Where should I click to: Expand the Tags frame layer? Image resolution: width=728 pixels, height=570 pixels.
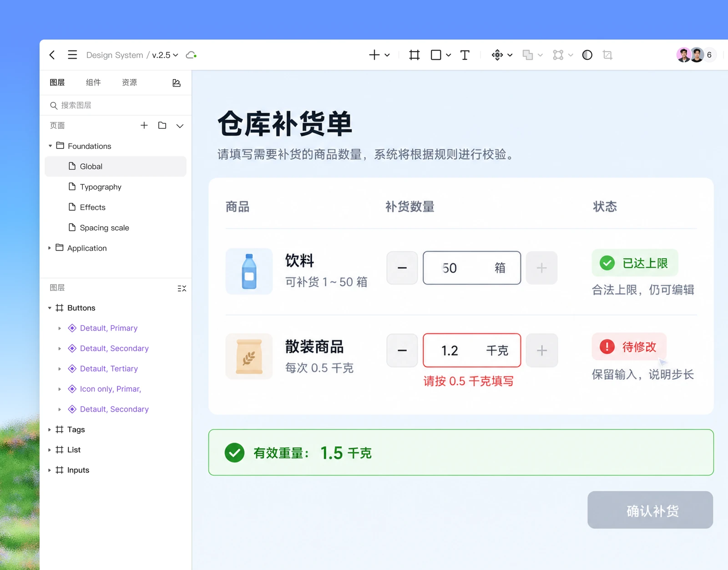[x=50, y=430]
